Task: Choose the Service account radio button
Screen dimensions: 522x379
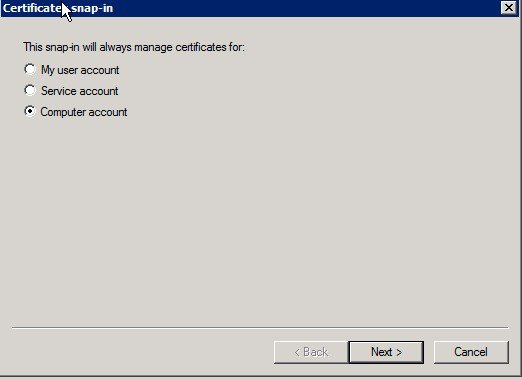Action: [x=30, y=90]
